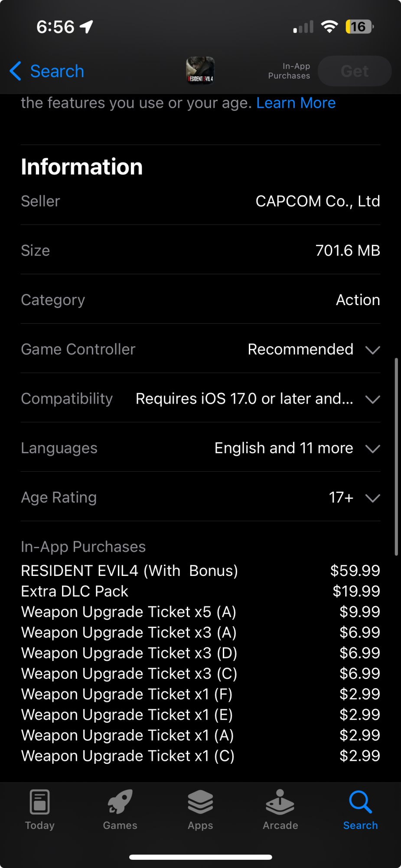Image resolution: width=401 pixels, height=868 pixels.
Task: Tap RESIDENT EVIL4 (With Bonus) purchase row
Action: (x=200, y=571)
